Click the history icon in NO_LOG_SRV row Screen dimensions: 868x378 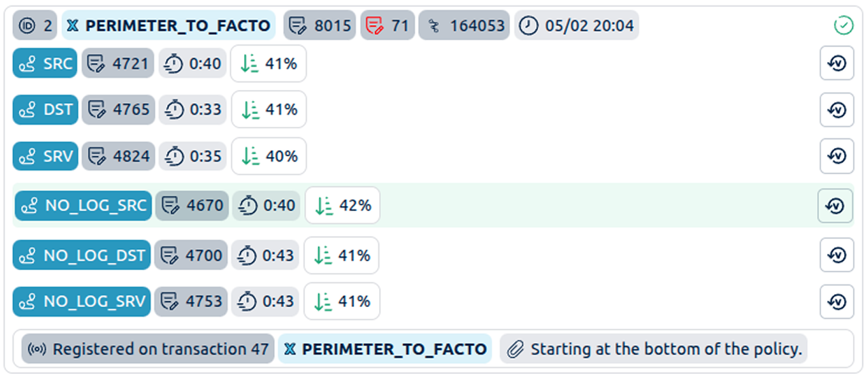tap(837, 302)
